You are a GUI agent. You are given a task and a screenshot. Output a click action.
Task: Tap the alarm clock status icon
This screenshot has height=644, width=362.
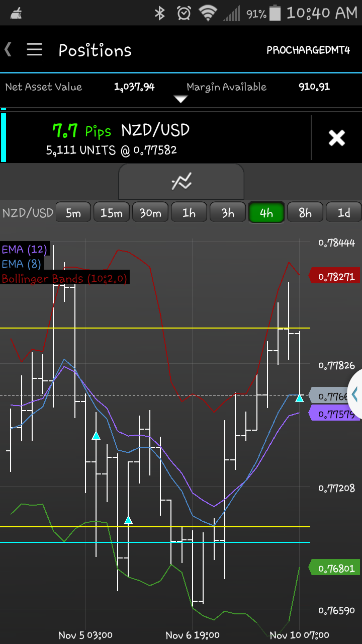(x=184, y=13)
